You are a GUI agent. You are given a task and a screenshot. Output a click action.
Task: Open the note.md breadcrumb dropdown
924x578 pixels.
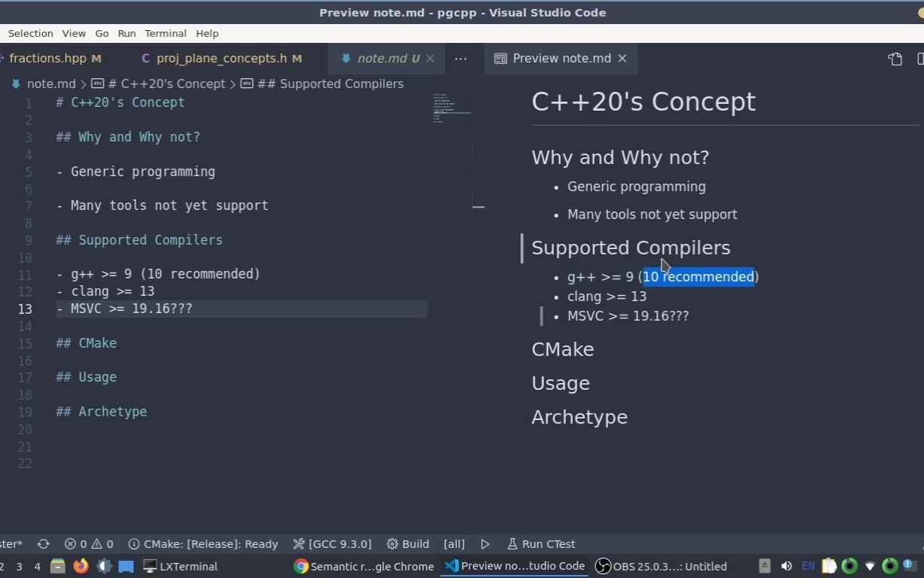pos(51,84)
